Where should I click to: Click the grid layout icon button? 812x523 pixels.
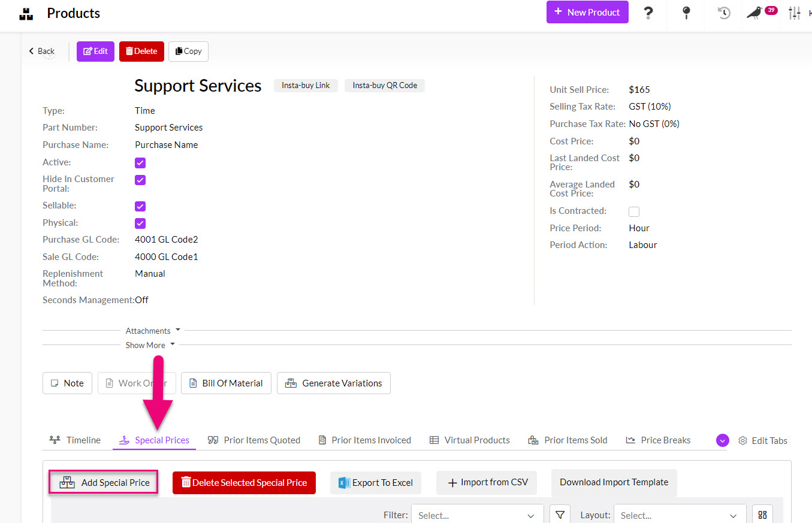762,515
